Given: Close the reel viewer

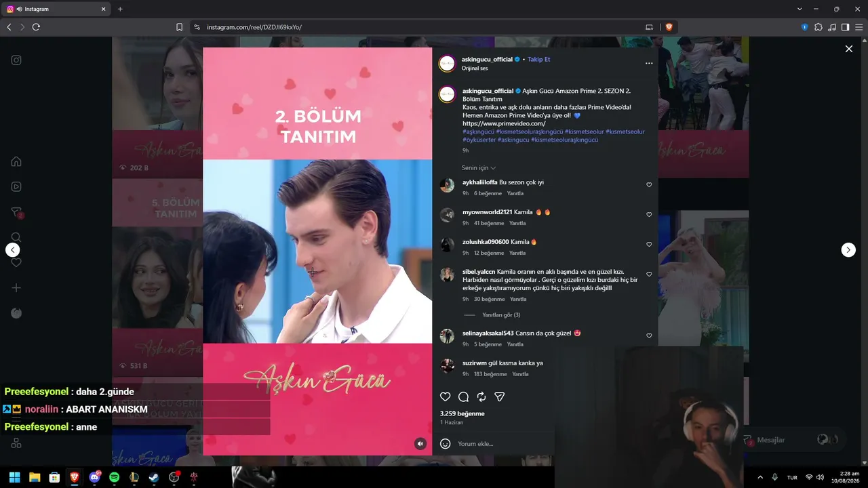Looking at the screenshot, I should [848, 49].
